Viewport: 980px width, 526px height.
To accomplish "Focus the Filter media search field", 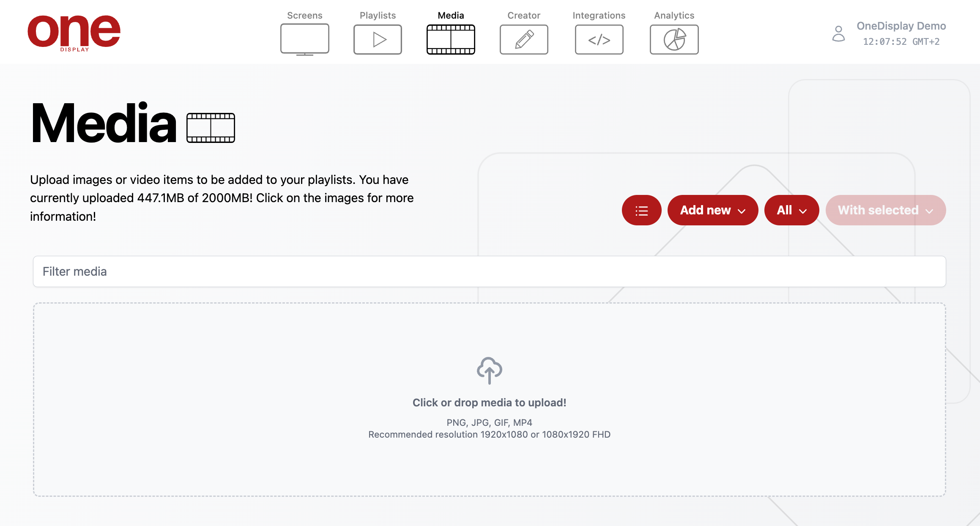I will 489,271.
